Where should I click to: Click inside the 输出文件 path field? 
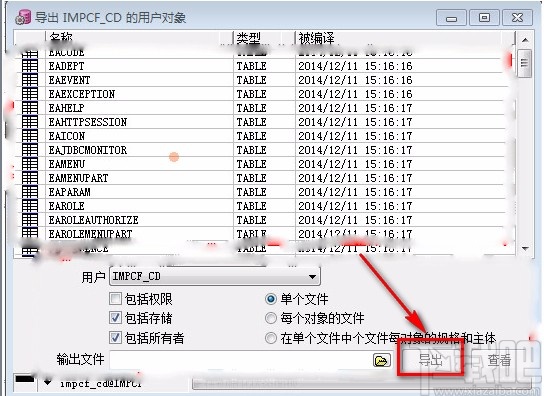[x=241, y=360]
